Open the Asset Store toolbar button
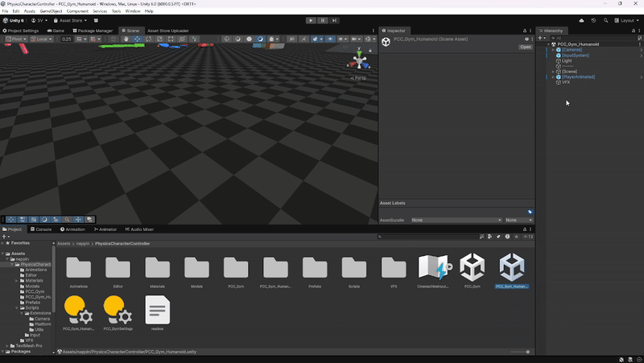Image resolution: width=644 pixels, height=363 pixels. pos(73,20)
